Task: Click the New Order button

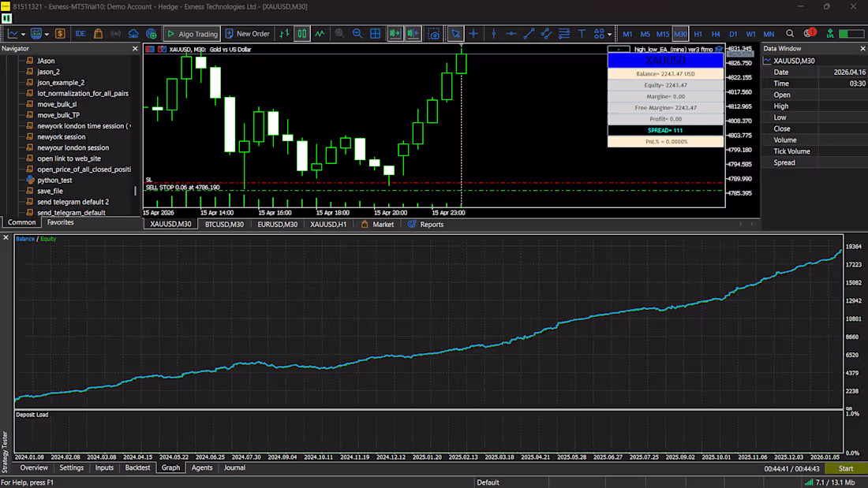Action: [248, 34]
